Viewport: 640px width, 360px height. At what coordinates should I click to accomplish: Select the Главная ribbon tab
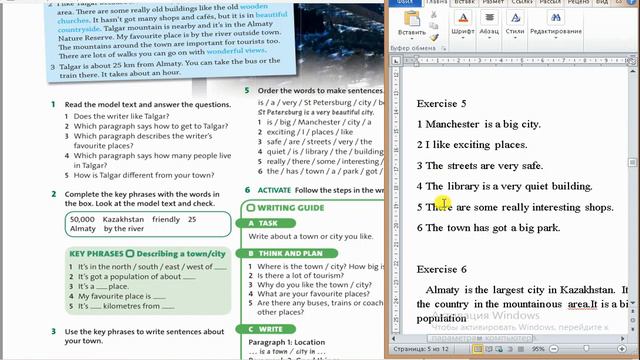point(437,2)
